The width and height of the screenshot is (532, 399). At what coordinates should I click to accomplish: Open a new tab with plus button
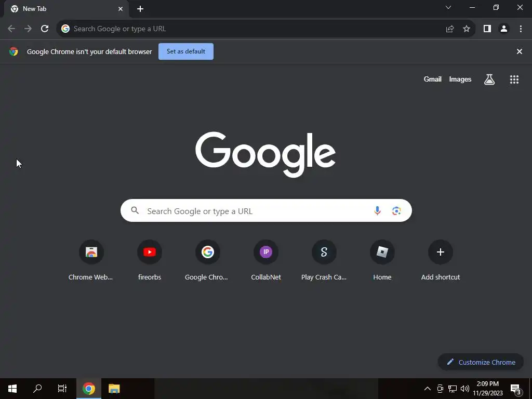pos(140,9)
